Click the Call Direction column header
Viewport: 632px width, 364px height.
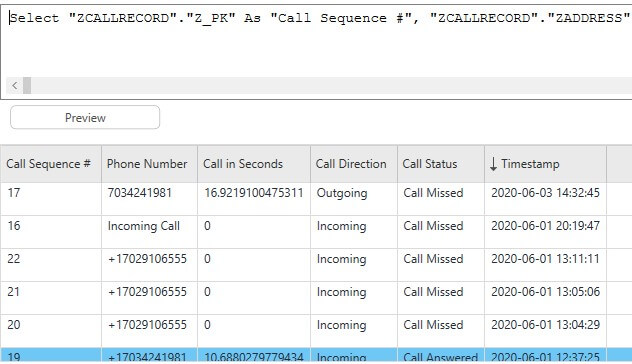click(353, 164)
